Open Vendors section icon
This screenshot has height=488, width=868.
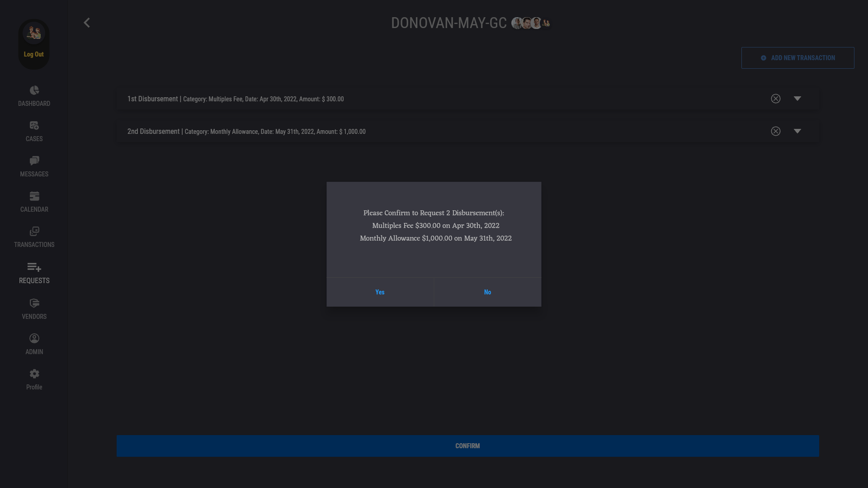tap(34, 303)
